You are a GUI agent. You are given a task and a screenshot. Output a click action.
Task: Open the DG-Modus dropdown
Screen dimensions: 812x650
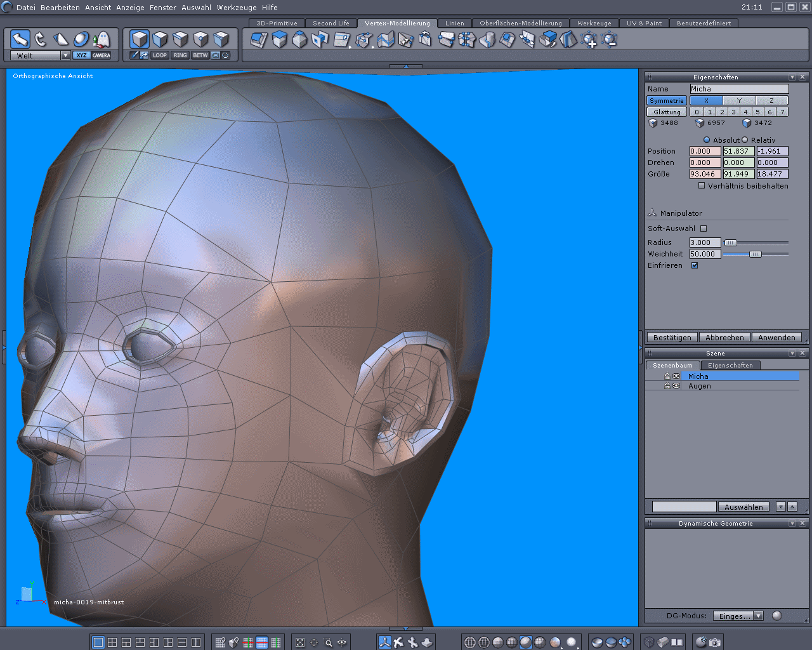pos(758,616)
